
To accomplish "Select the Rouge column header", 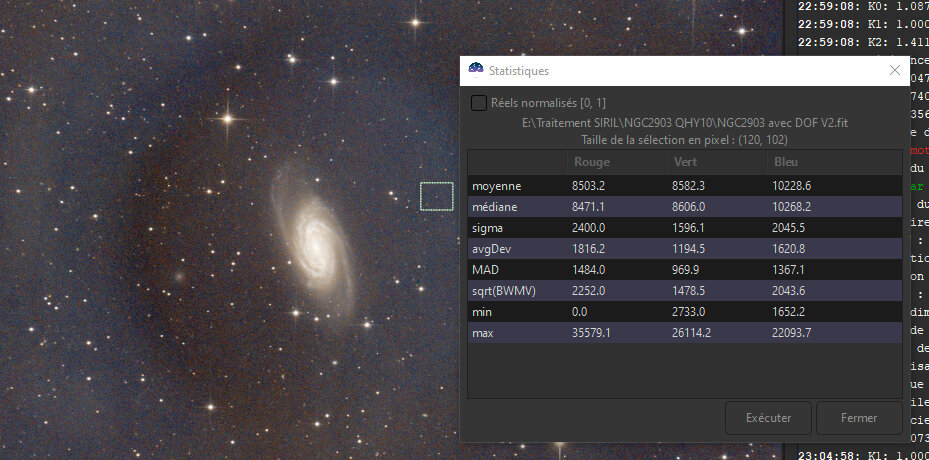I will point(592,162).
